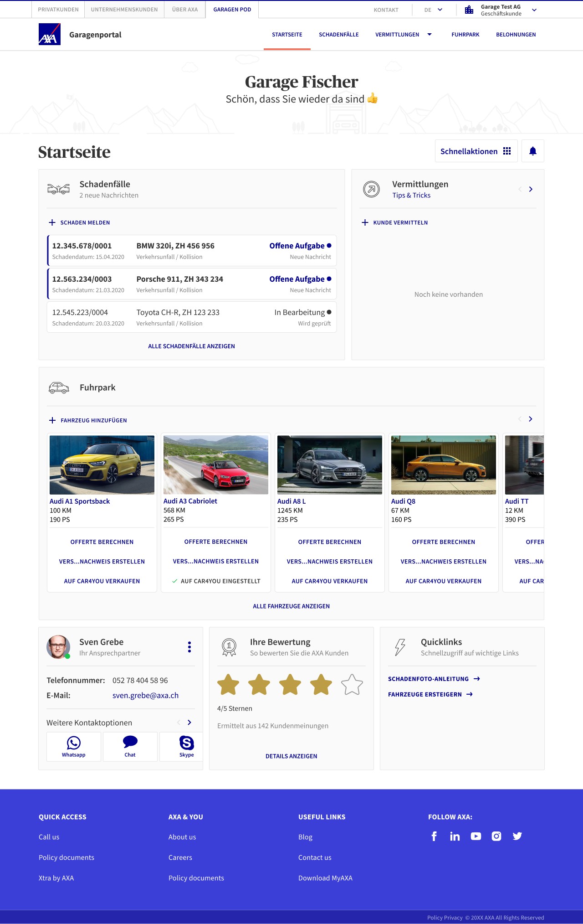Show previous contact options
The width and height of the screenshot is (583, 924).
tap(179, 723)
